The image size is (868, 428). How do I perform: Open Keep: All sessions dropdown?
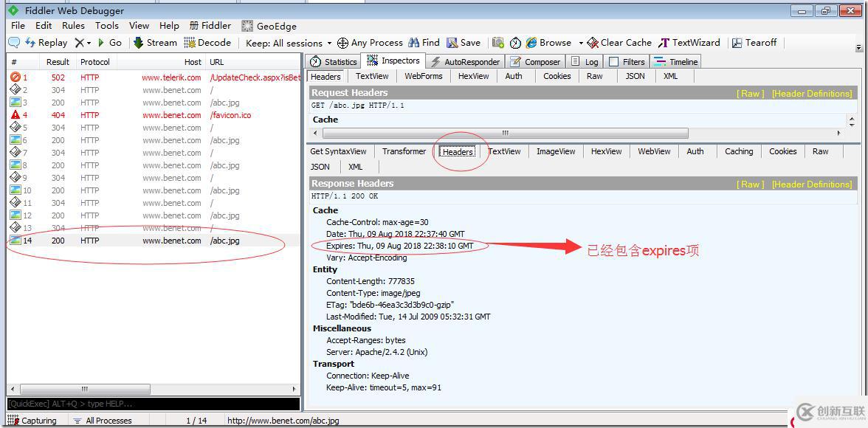289,44
